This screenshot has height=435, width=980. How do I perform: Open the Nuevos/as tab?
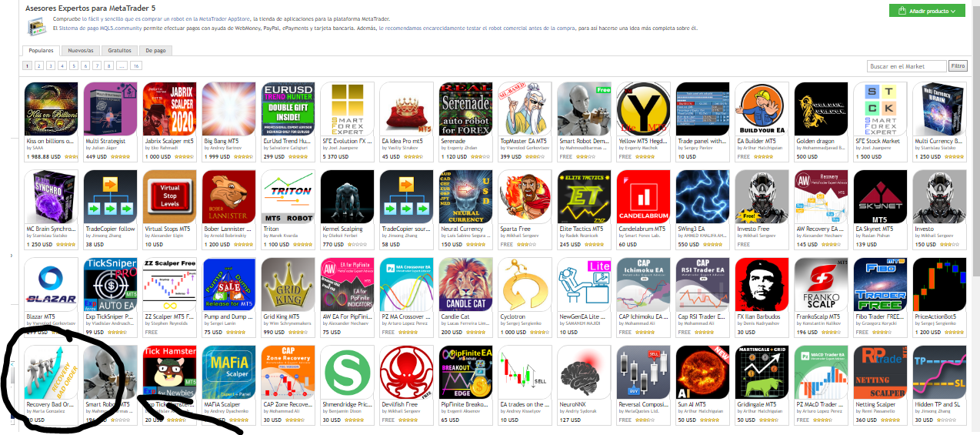click(80, 51)
